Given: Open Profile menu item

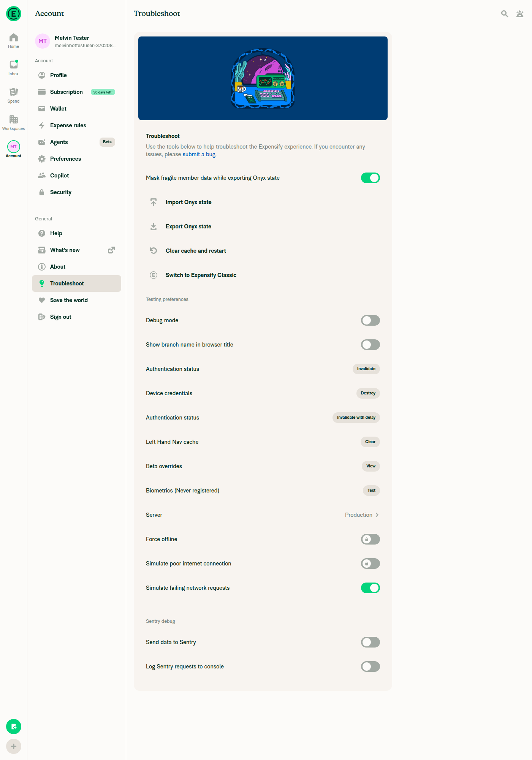Looking at the screenshot, I should (x=76, y=75).
